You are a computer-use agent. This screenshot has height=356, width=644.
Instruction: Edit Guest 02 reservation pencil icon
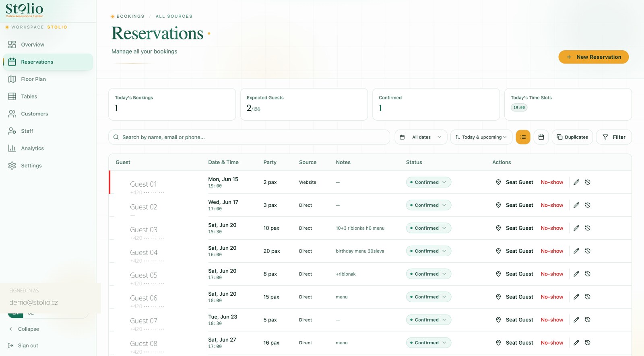[576, 205]
